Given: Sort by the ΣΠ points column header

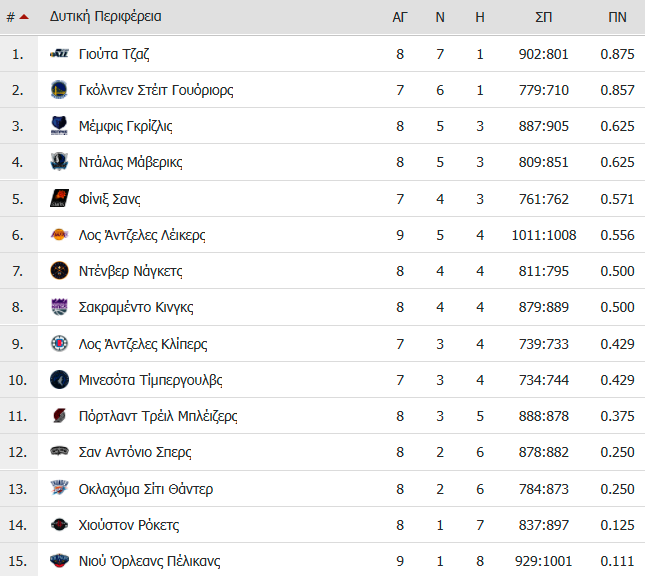Looking at the screenshot, I should tap(543, 17).
